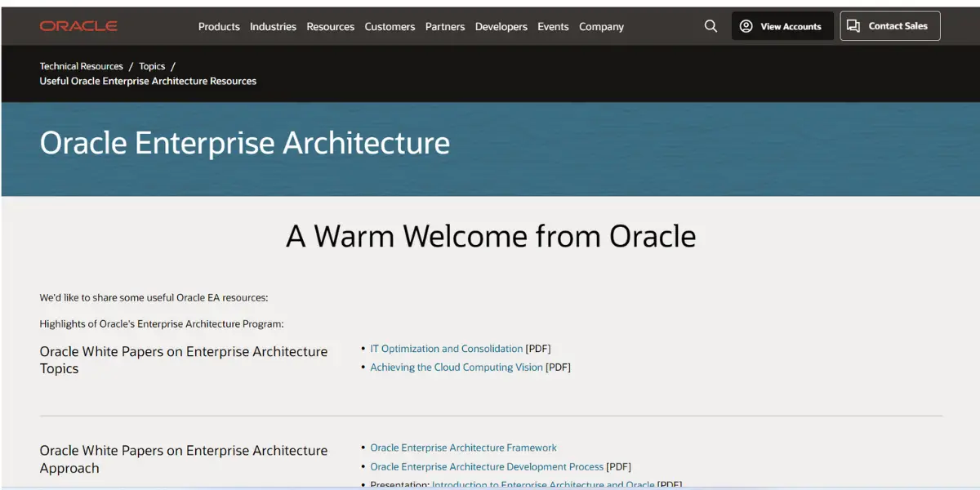Viewport: 980px width, 490px height.
Task: Open the Resources menu
Action: [x=331, y=27]
